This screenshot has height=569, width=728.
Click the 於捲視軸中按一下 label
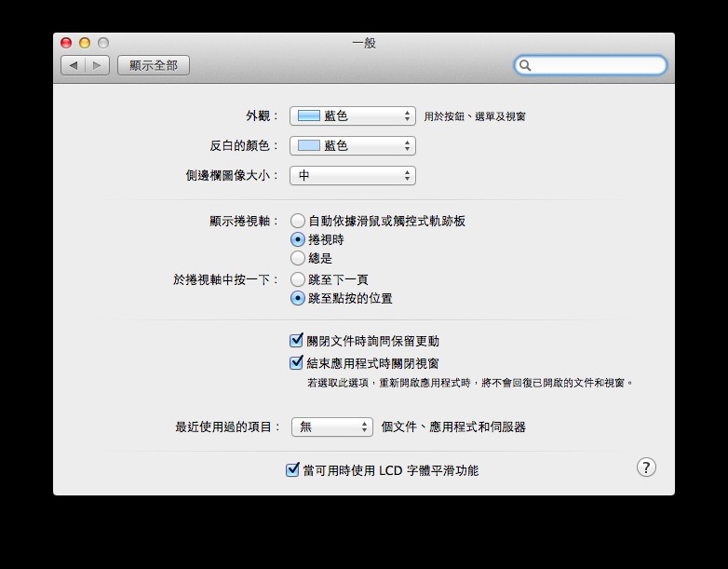[225, 279]
